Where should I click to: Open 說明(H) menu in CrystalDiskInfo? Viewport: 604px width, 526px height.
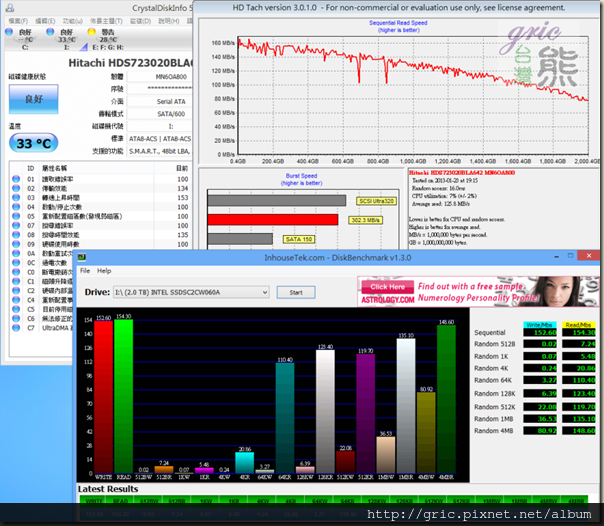click(169, 21)
